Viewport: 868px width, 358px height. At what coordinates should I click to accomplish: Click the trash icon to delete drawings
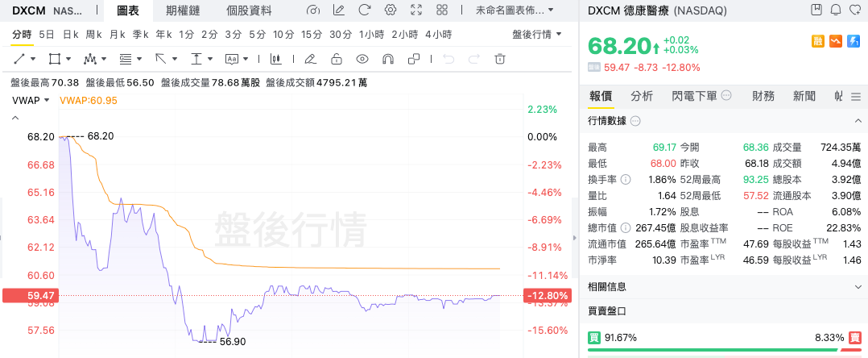[x=499, y=59]
